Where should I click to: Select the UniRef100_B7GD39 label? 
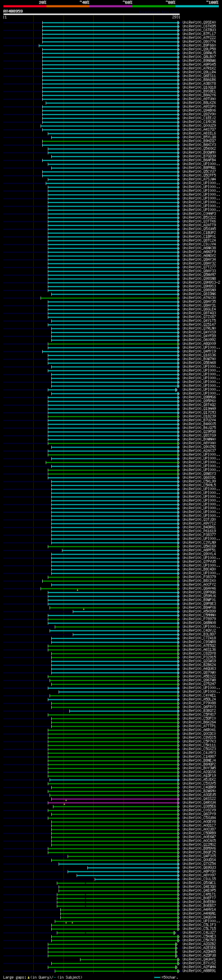tap(199, 156)
